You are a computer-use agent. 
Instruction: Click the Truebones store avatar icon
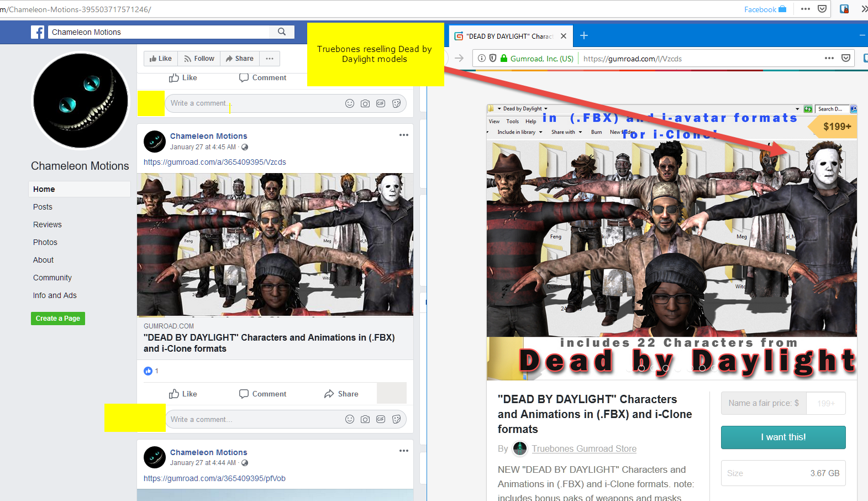[519, 448]
